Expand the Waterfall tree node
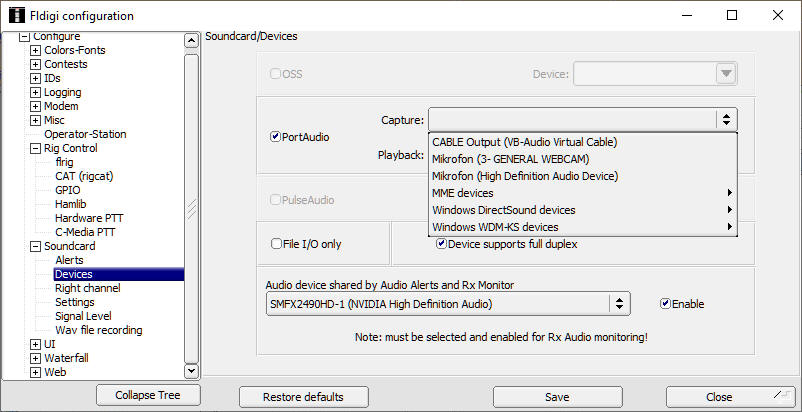Image resolution: width=802 pixels, height=412 pixels. coord(36,358)
